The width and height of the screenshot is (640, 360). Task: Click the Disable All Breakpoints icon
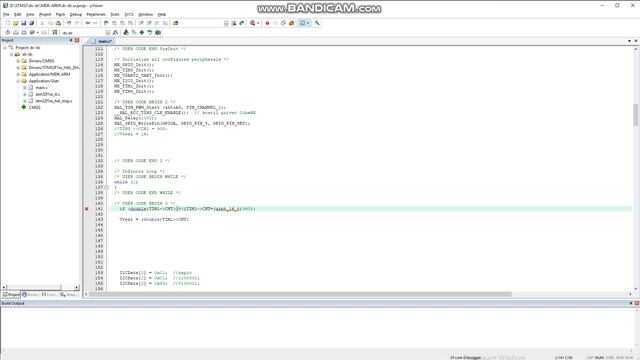pyautogui.click(x=283, y=23)
